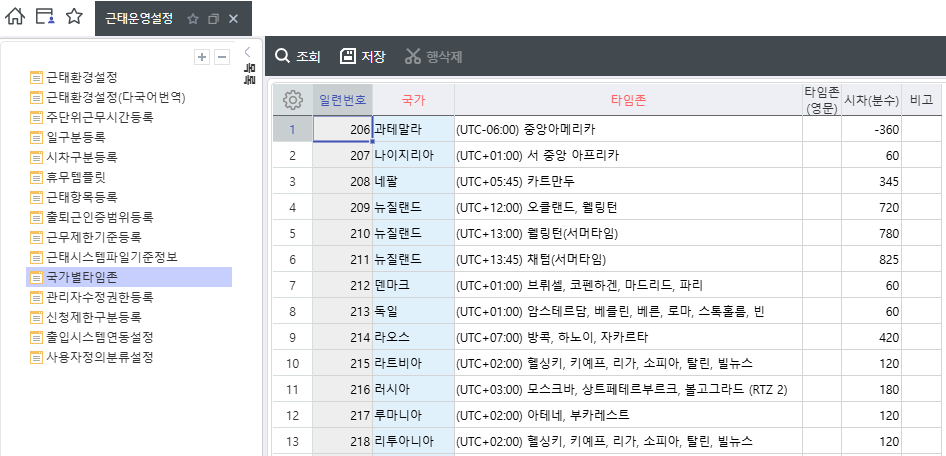Pop out the 근태운영설정 tab window

[213, 19]
